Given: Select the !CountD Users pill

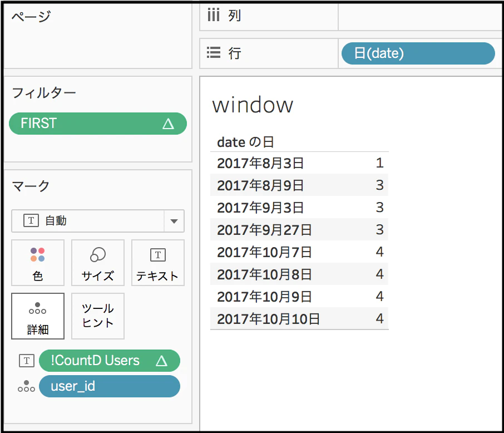Looking at the screenshot, I should [109, 361].
